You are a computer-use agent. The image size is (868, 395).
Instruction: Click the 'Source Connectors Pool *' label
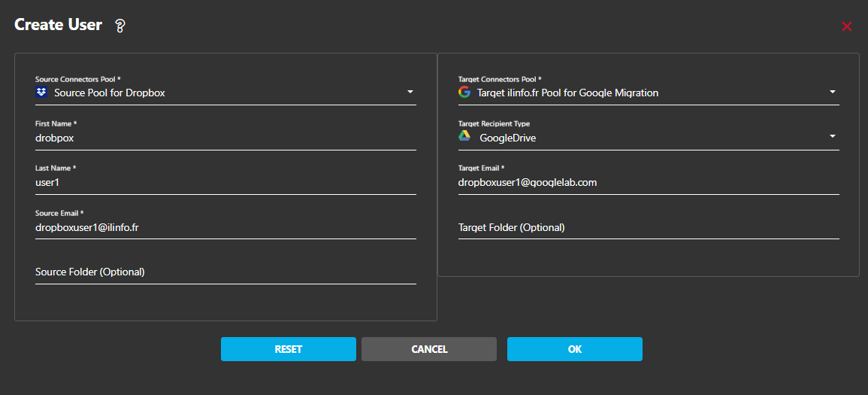pyautogui.click(x=78, y=79)
